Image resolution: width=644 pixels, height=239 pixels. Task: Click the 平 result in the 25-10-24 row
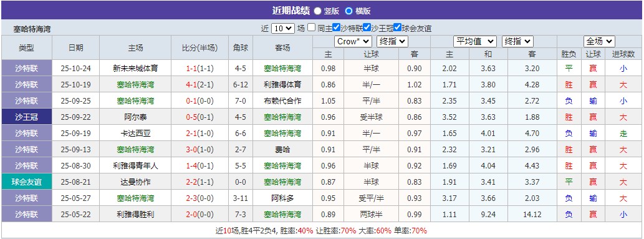click(569, 68)
